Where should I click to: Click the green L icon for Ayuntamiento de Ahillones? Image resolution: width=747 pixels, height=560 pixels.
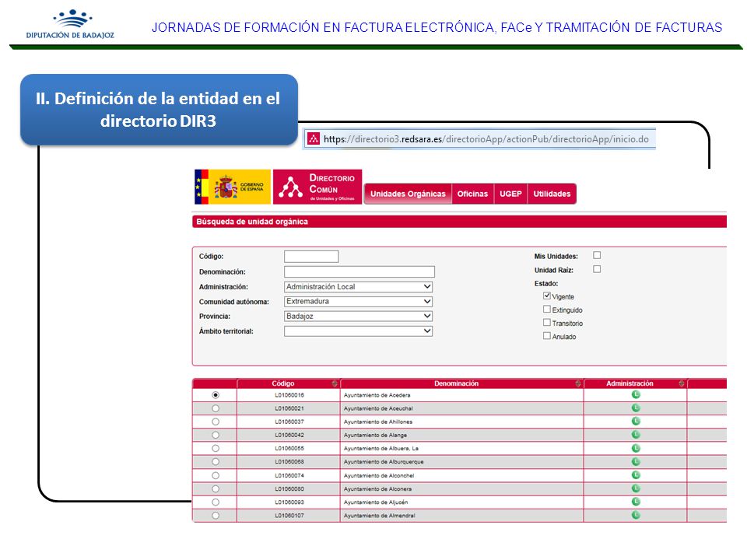636,422
